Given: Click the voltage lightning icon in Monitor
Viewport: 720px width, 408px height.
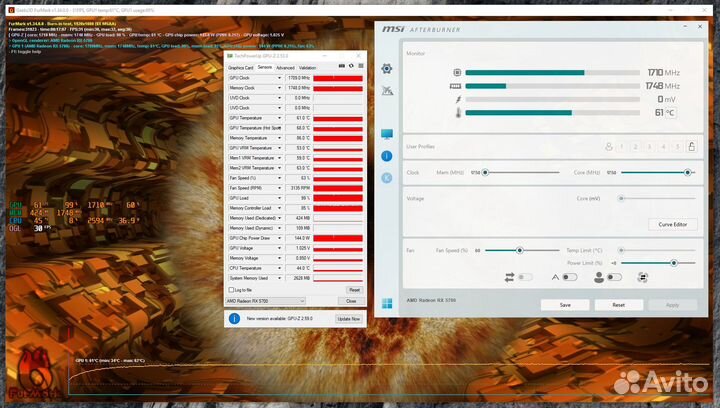Looking at the screenshot, I should [x=458, y=99].
